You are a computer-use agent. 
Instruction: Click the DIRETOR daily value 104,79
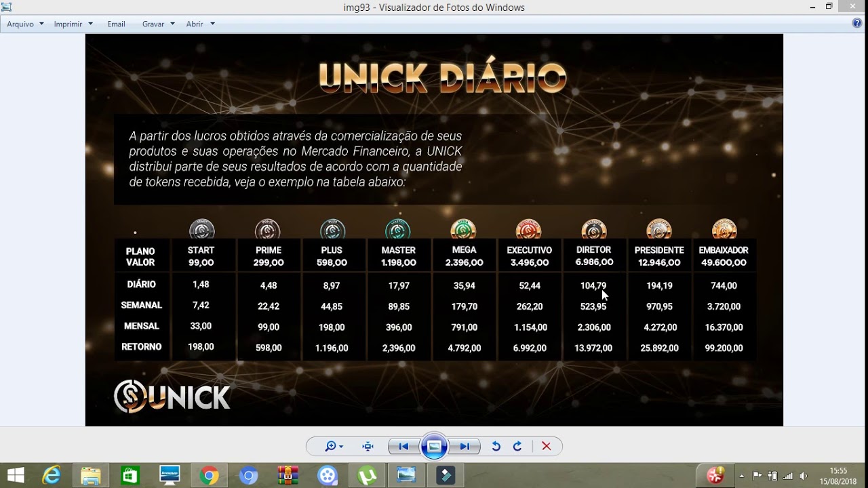(593, 286)
